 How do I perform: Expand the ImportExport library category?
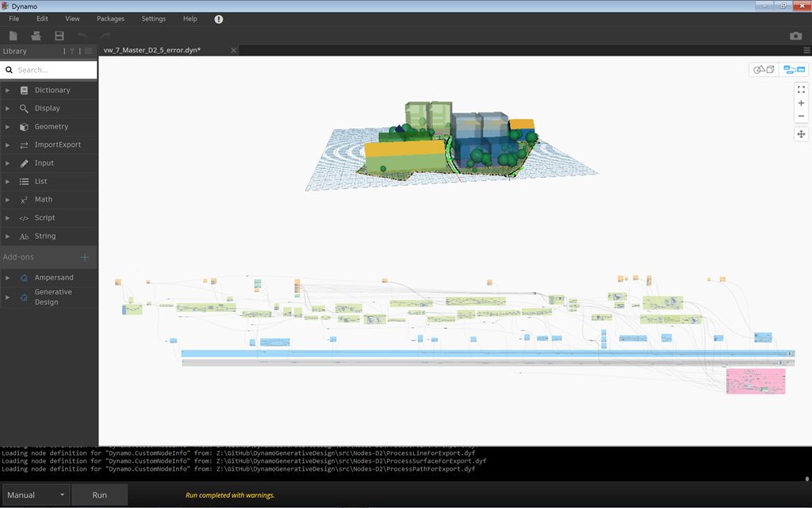click(x=57, y=145)
